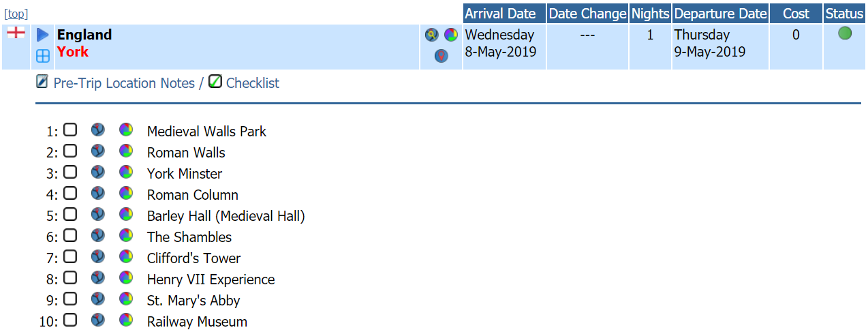This screenshot has height=332, width=868.
Task: Tick the Roman Column checkbox
Action: (70, 193)
